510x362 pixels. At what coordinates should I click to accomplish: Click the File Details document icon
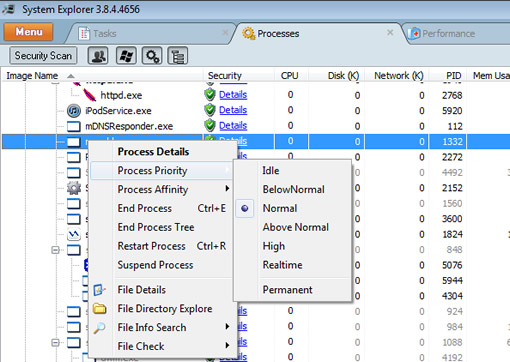pyautogui.click(x=99, y=290)
